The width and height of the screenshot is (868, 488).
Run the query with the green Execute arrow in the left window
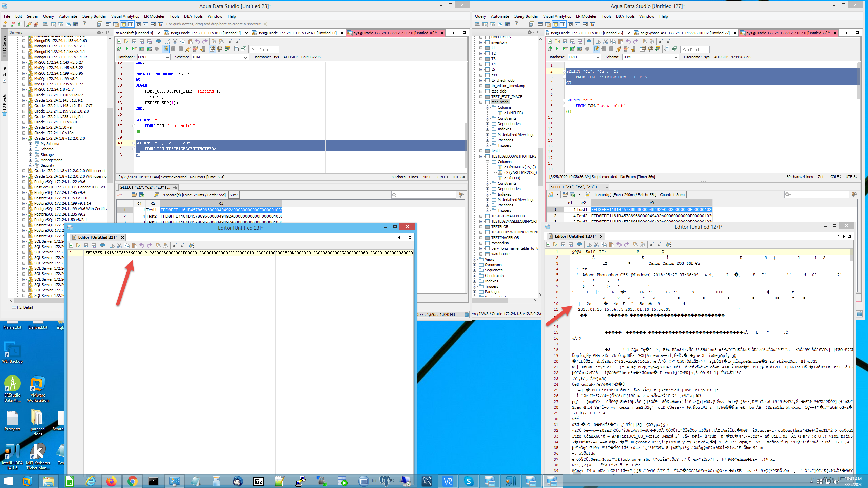tap(126, 49)
